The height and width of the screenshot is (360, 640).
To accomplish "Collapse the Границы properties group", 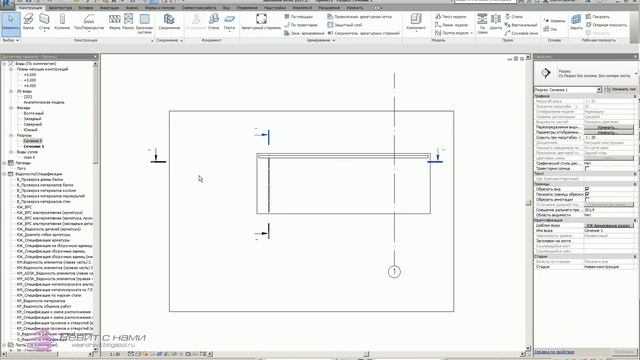I will pos(634,184).
